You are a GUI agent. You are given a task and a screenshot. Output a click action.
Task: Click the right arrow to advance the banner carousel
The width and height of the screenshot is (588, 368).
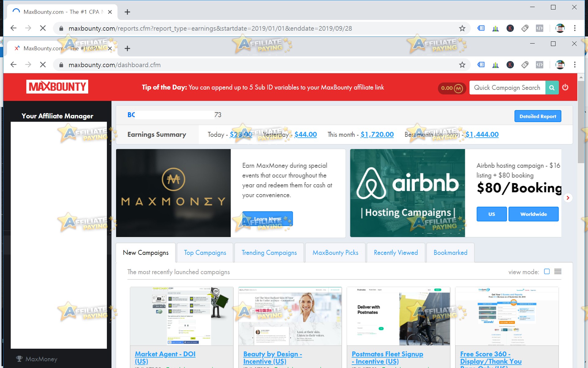568,198
